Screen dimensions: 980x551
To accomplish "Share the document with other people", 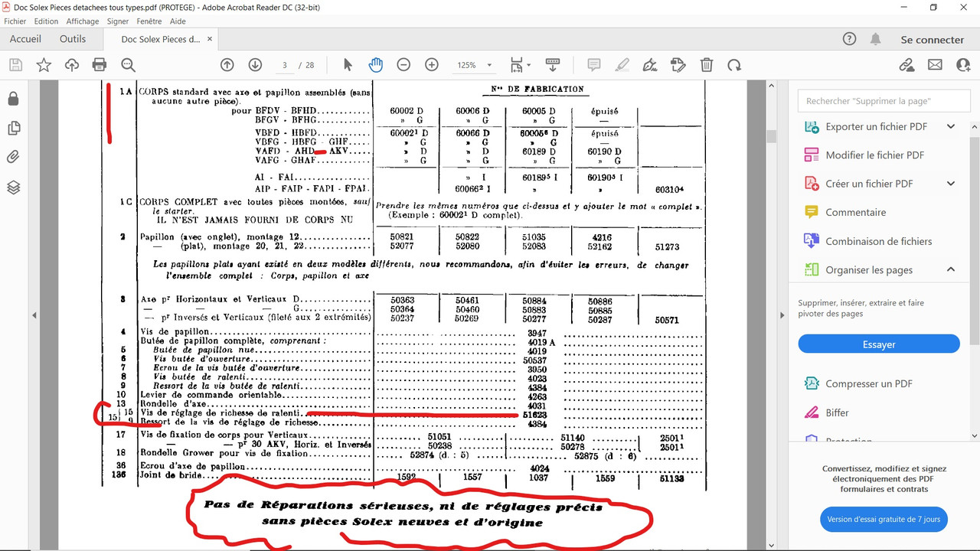I will (963, 65).
